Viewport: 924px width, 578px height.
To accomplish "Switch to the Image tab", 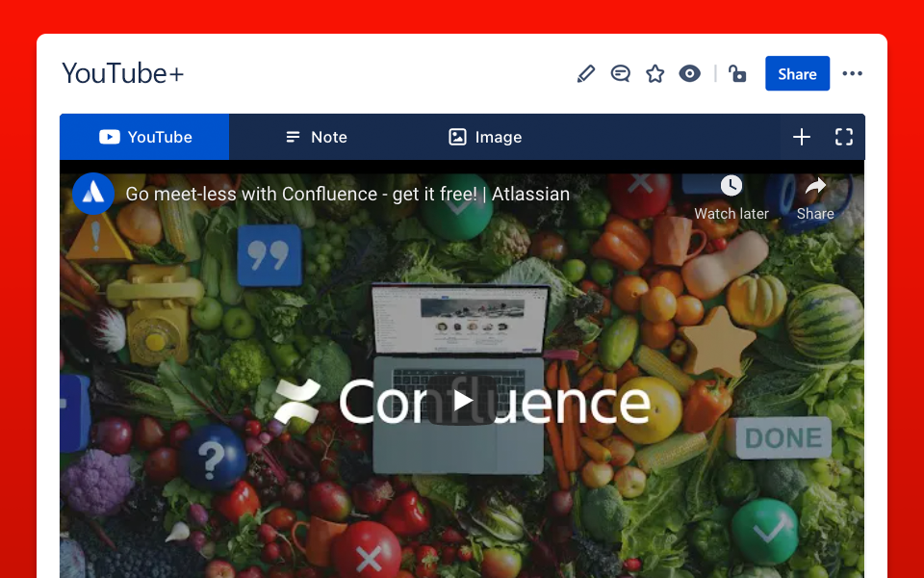I will pos(484,137).
